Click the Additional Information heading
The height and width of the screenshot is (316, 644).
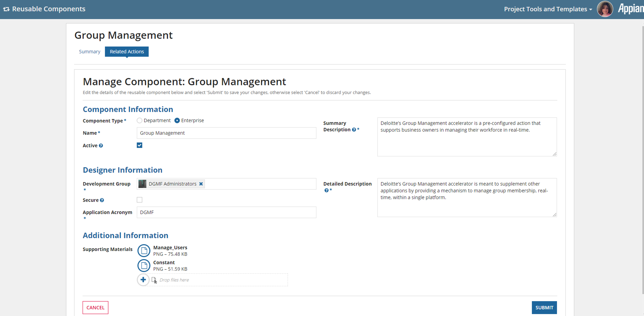pyautogui.click(x=125, y=235)
